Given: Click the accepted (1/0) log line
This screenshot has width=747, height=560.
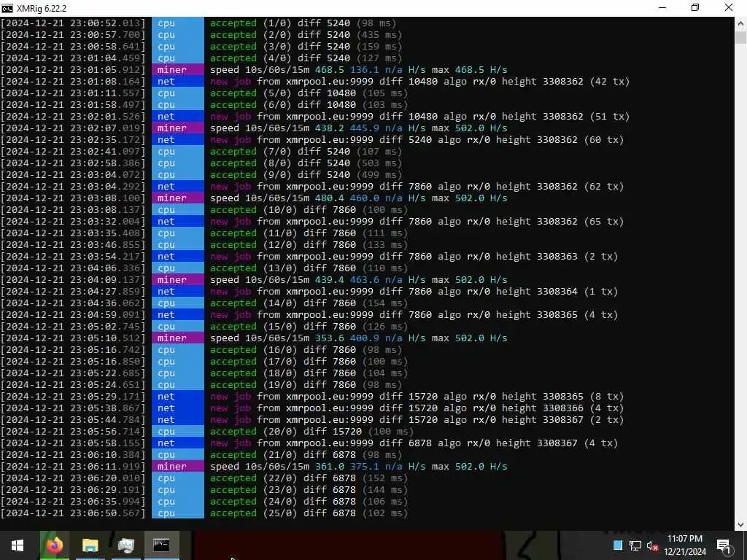Looking at the screenshot, I should tap(198, 23).
